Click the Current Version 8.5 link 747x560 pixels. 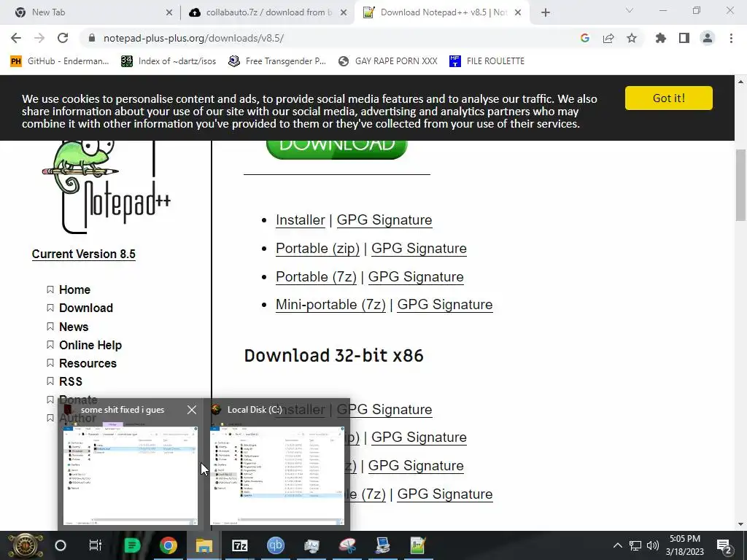point(84,254)
